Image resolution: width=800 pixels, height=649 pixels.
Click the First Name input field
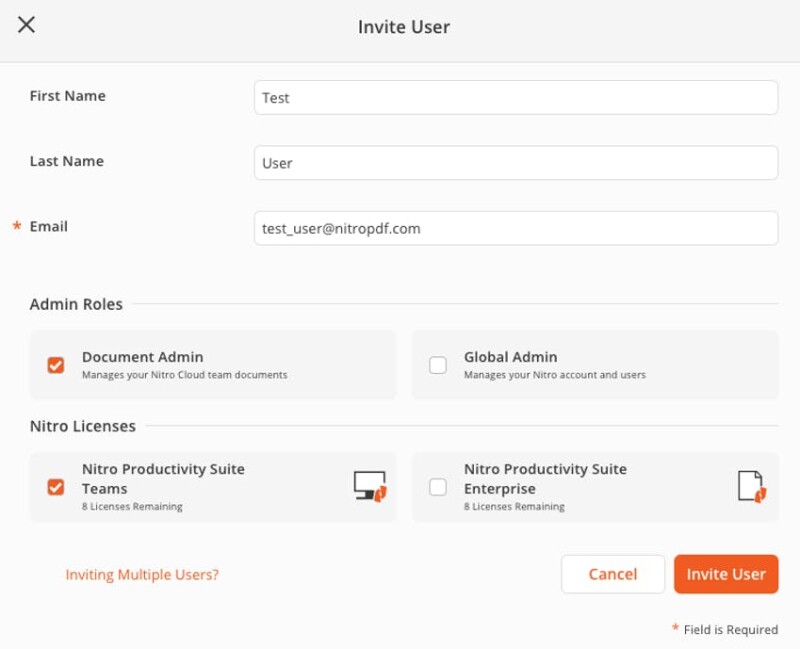(516, 97)
